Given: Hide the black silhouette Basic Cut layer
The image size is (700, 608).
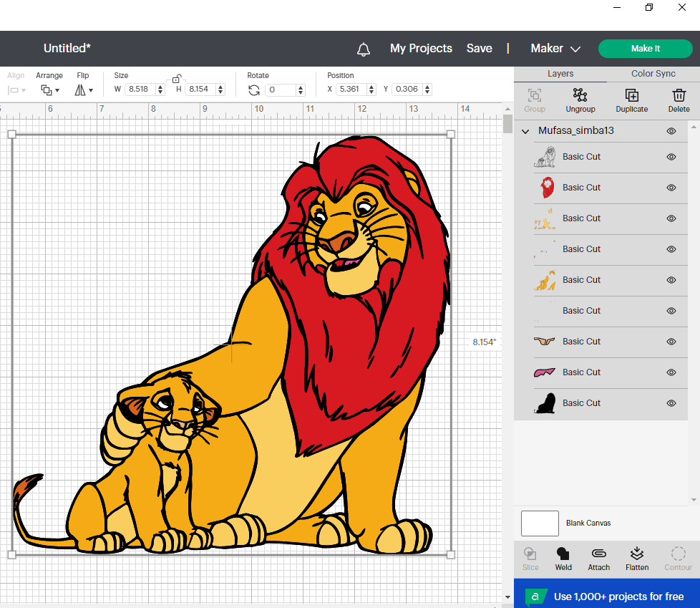Looking at the screenshot, I should pos(671,403).
